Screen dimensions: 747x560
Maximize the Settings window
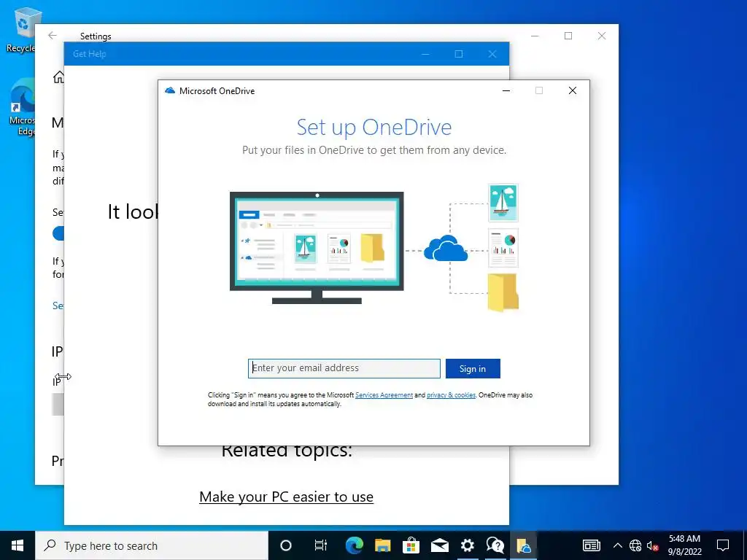click(x=568, y=36)
